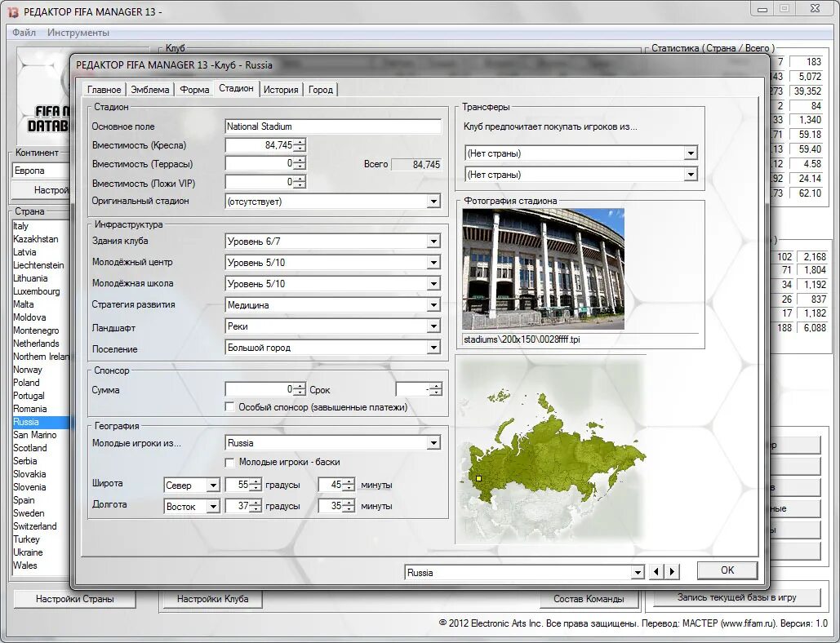Open Поселение dropdown showing Большой город
This screenshot has width=840, height=643.
point(433,348)
